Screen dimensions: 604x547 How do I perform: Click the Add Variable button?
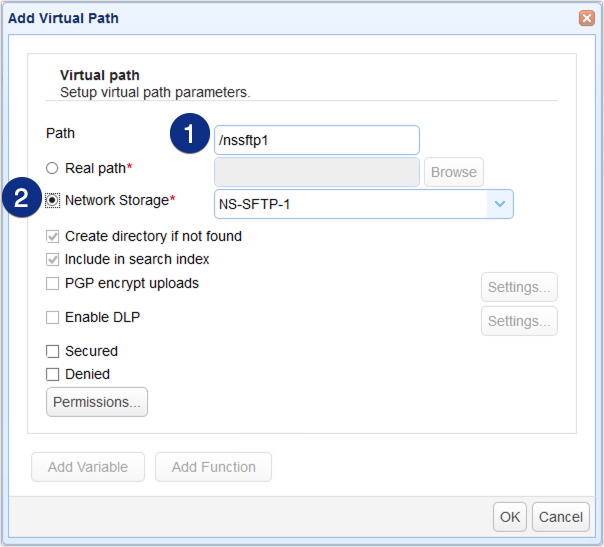tap(88, 467)
